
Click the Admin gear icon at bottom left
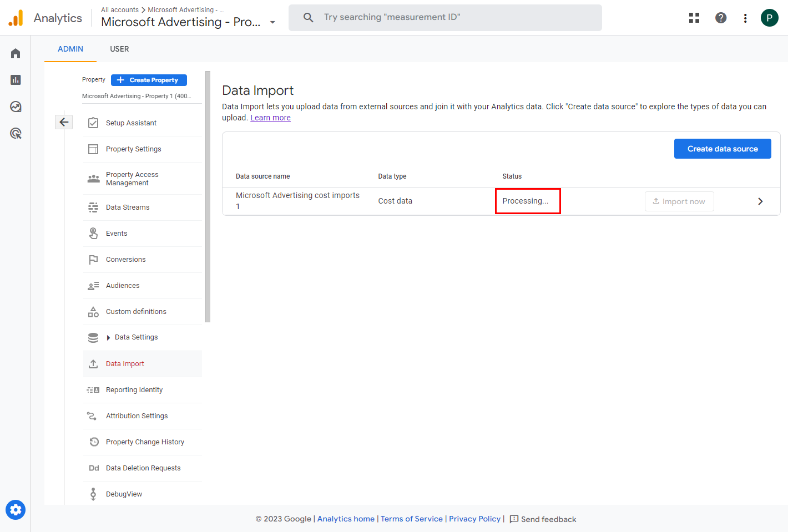coord(16,509)
